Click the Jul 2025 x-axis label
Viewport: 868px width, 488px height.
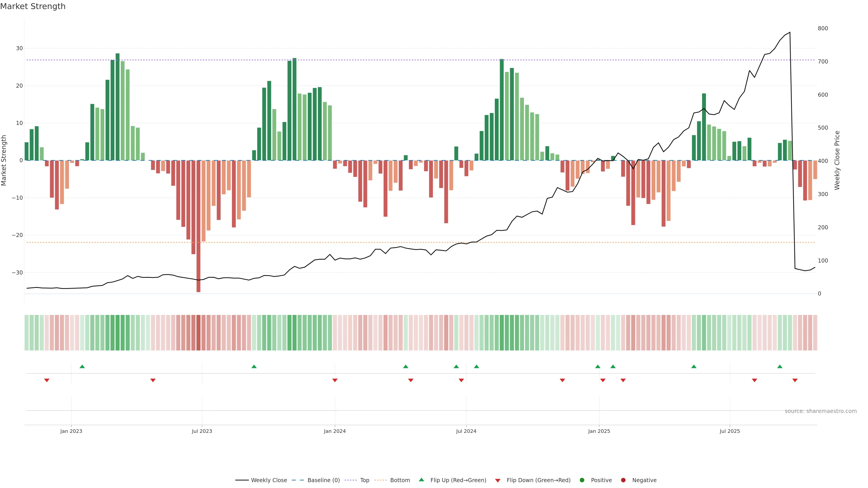pyautogui.click(x=730, y=431)
